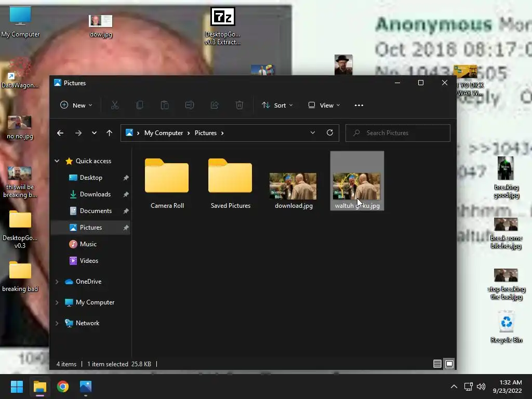532x399 pixels.
Task: Select breaking good.jpg on the desktop
Action: 506,177
